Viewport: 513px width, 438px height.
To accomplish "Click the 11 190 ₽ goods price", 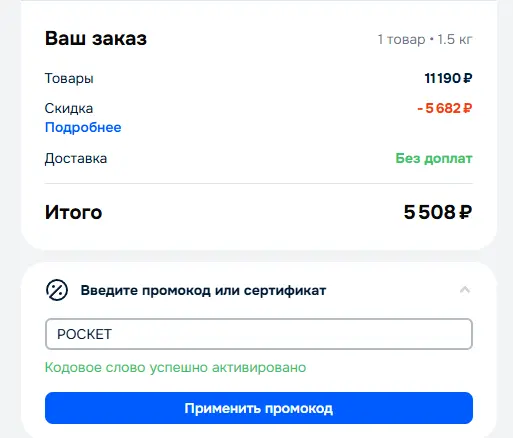I will tap(448, 78).
